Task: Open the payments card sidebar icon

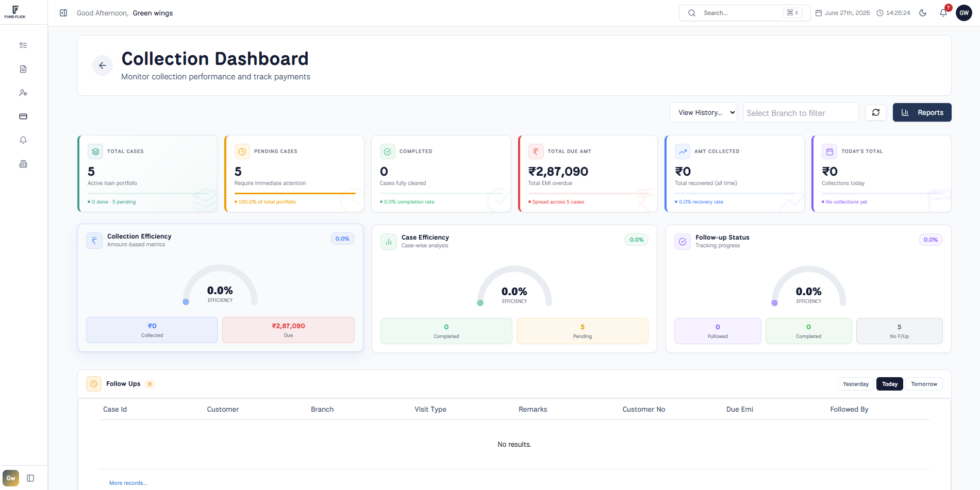Action: coord(23,116)
